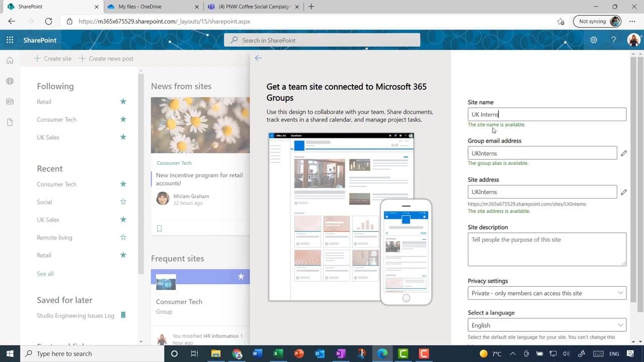Show hidden icons in system tray
The width and height of the screenshot is (644, 362).
tap(513, 353)
